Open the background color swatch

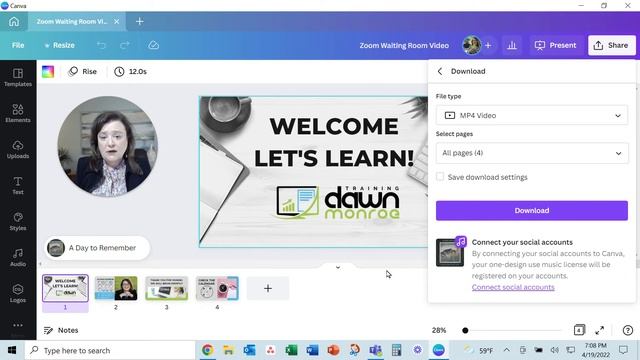(48, 71)
